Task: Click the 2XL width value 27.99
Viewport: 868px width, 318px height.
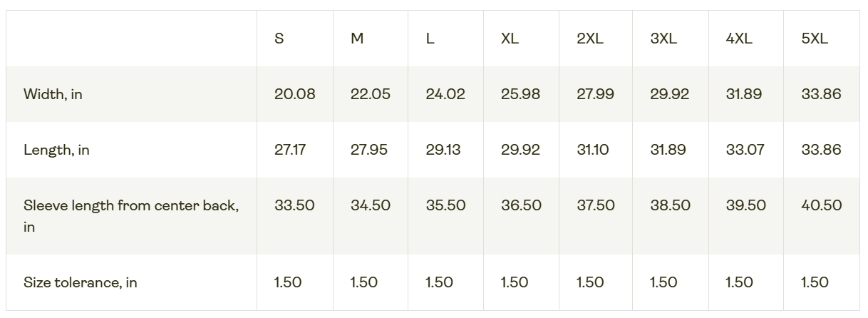Action: [x=595, y=94]
